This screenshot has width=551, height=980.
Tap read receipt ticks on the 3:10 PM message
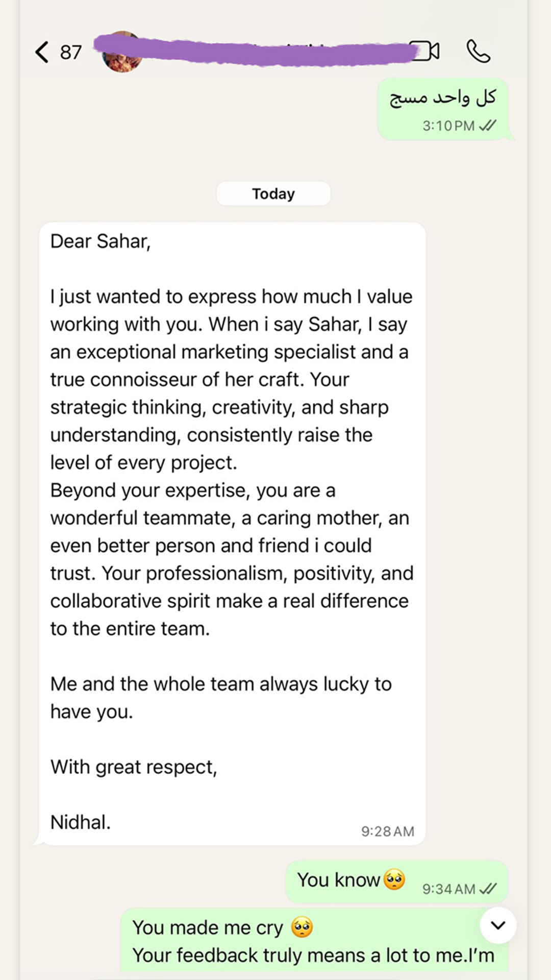488,126
